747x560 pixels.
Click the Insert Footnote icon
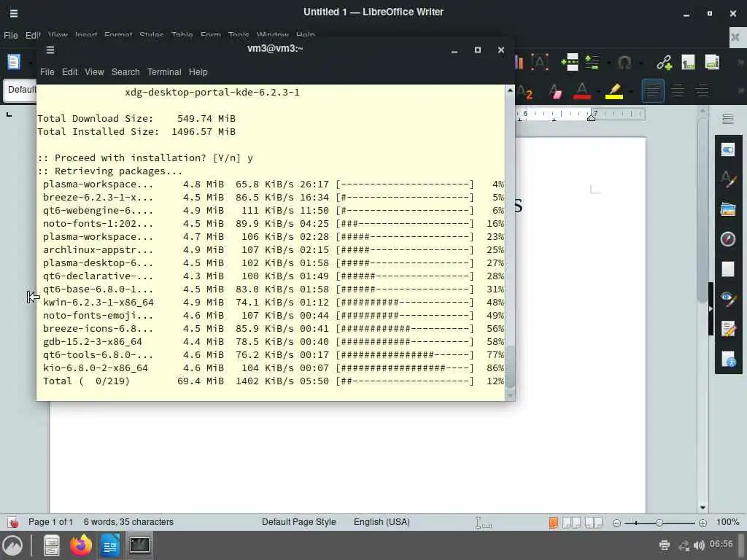pyautogui.click(x=688, y=63)
